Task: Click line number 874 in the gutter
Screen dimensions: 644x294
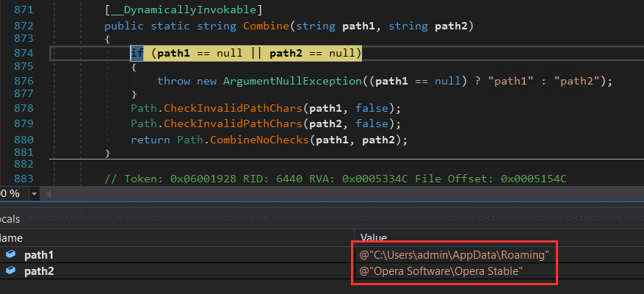Action: 23,53
